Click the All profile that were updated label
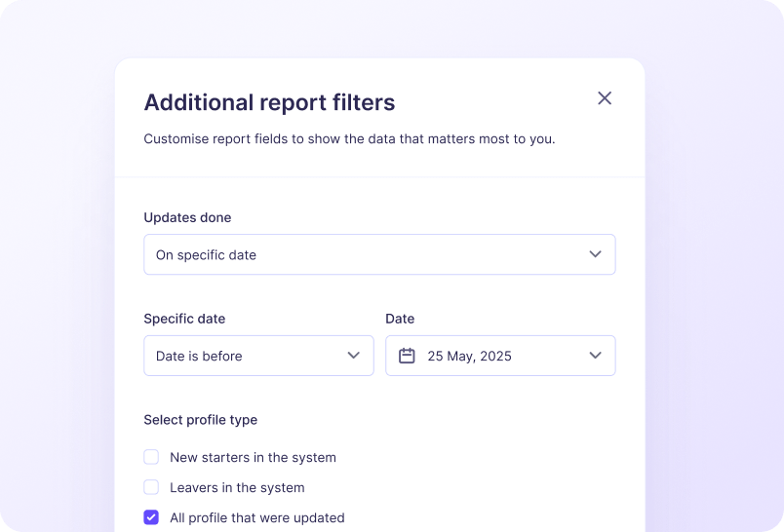This screenshot has width=784, height=532. (256, 517)
